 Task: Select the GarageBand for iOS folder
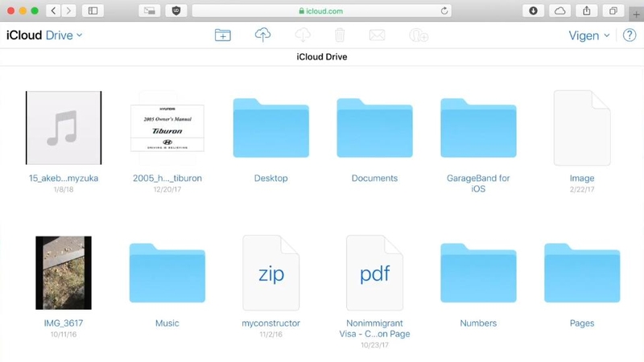pos(478,128)
